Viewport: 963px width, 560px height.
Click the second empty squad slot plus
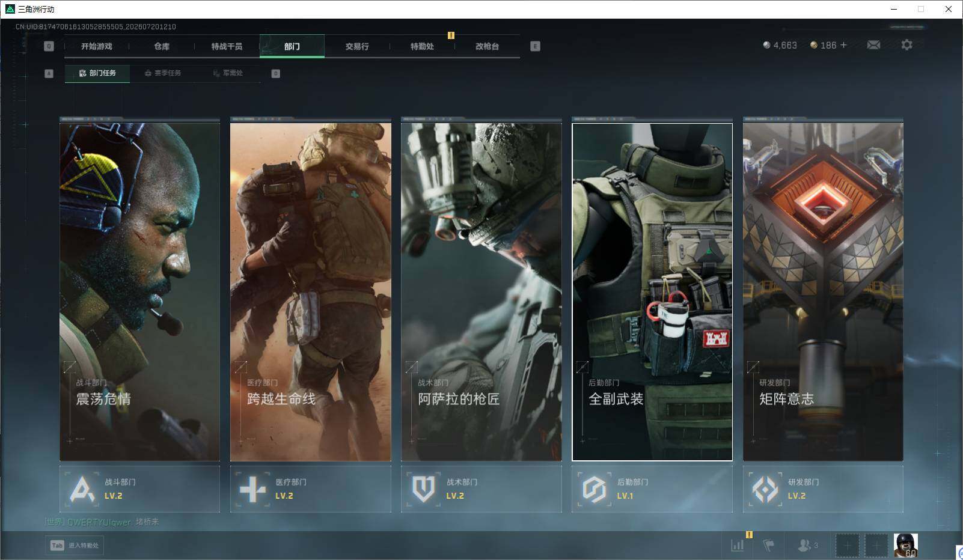(x=876, y=546)
